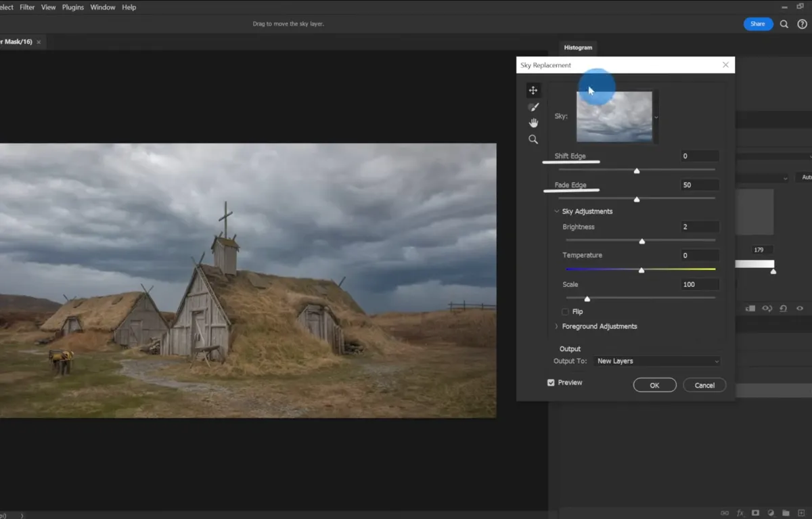Switch to the Histogram tab
The image size is (812, 519).
click(578, 47)
